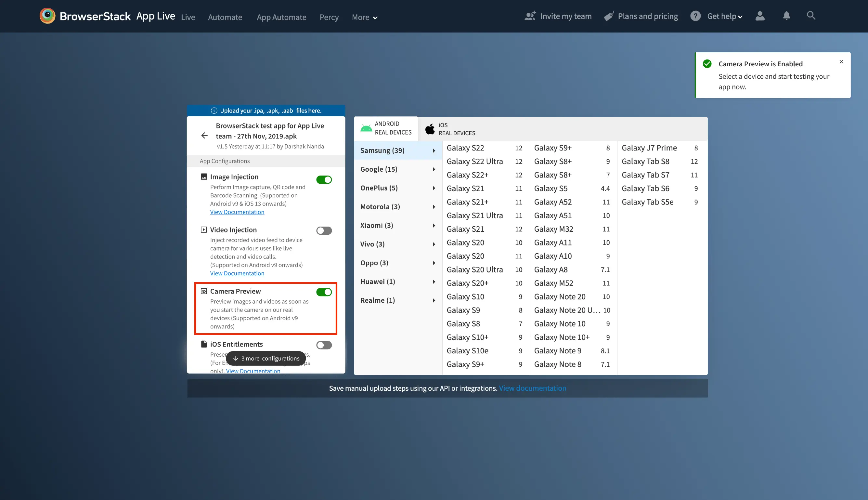Screen dimensions: 868x500
Task: Switch to iOS Real Devices tab
Action: coord(450,129)
